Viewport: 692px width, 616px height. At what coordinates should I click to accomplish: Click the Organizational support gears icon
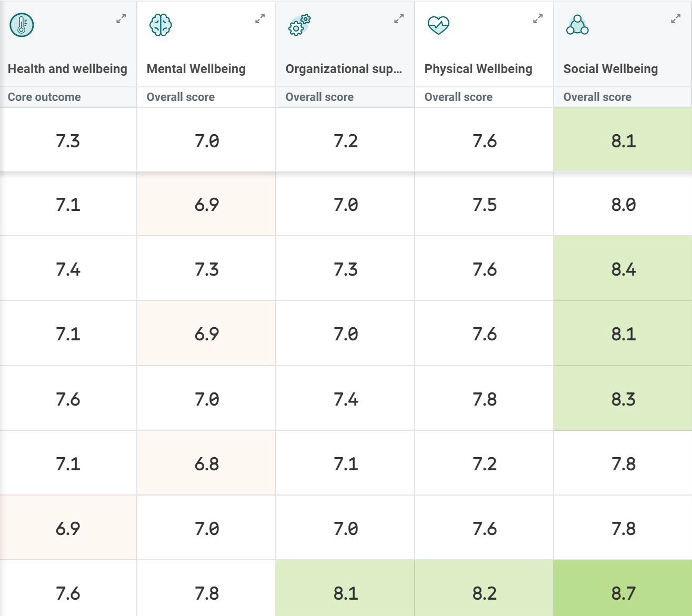pos(299,25)
